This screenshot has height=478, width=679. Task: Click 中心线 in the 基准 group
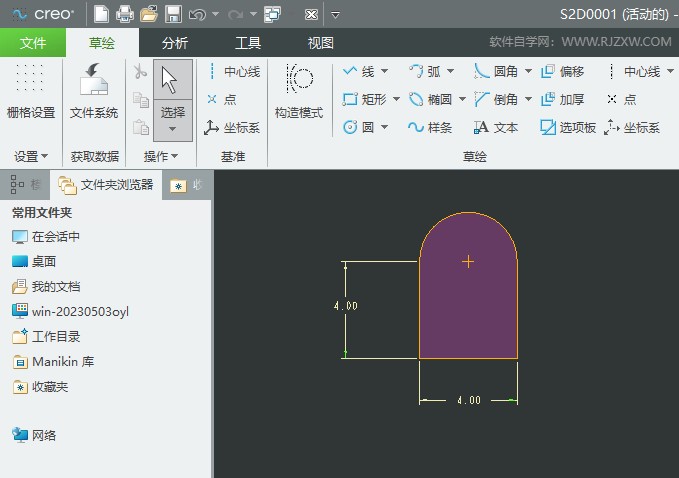pyautogui.click(x=234, y=71)
